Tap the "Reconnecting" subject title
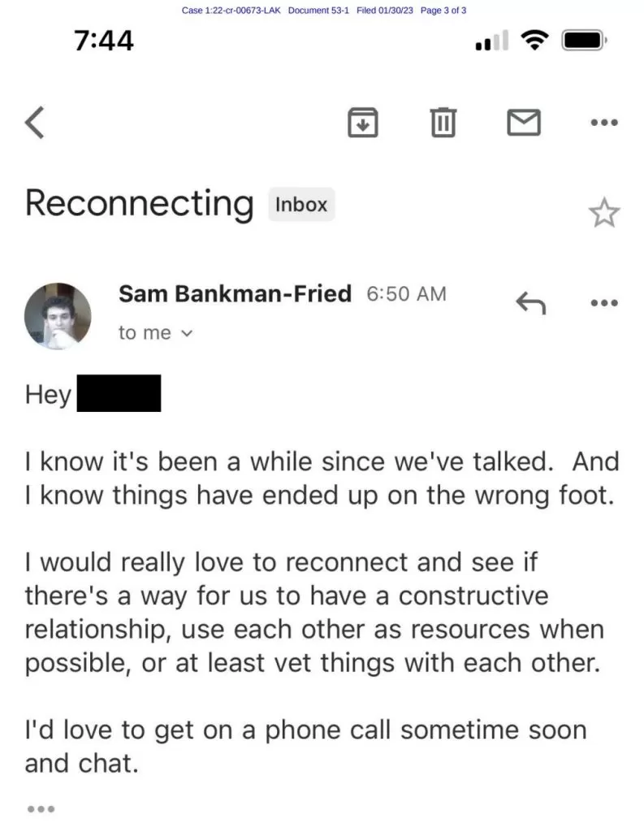 tap(139, 203)
